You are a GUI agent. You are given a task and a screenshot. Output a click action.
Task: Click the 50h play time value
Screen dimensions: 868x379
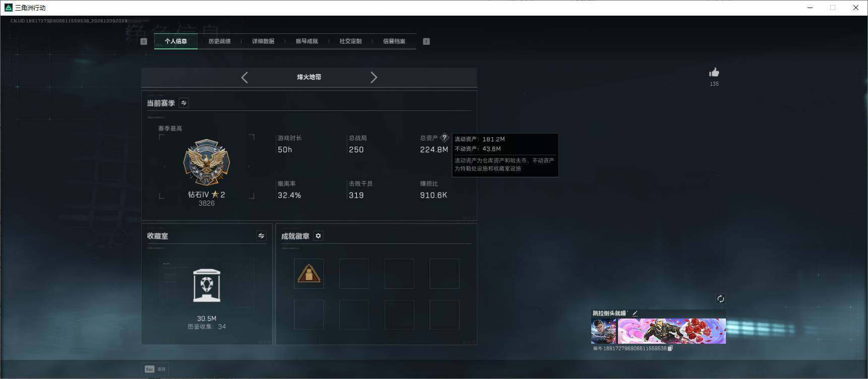click(285, 150)
